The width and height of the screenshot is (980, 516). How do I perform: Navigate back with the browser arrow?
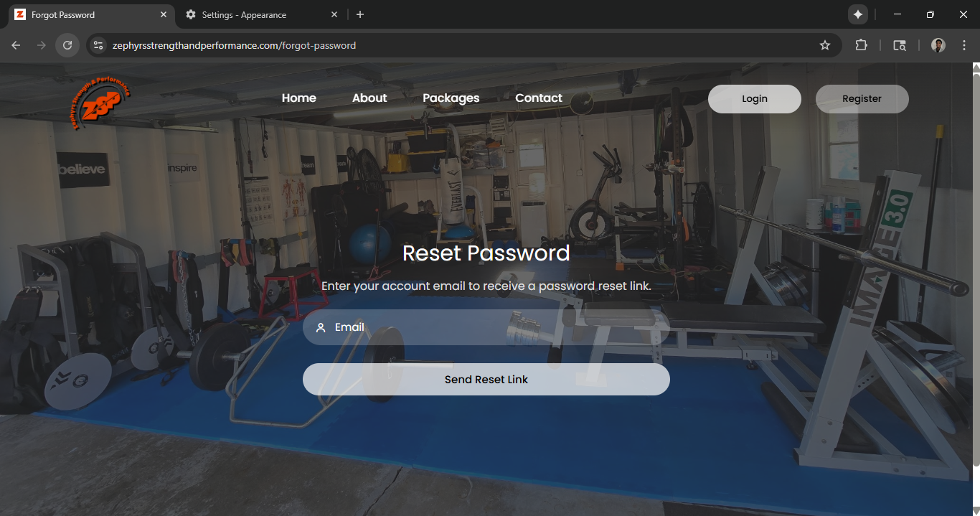point(16,44)
